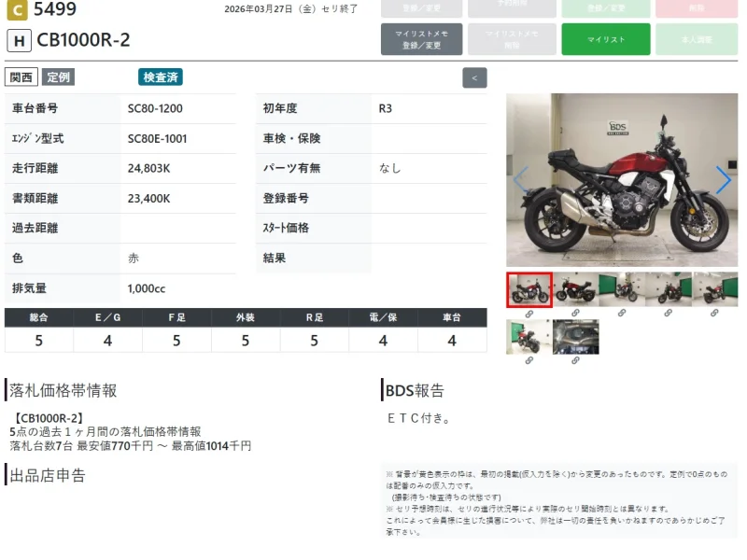Viewport: 747px width, 560px height.
Task: Click the 出品店申告 section heading
Action: tap(48, 475)
